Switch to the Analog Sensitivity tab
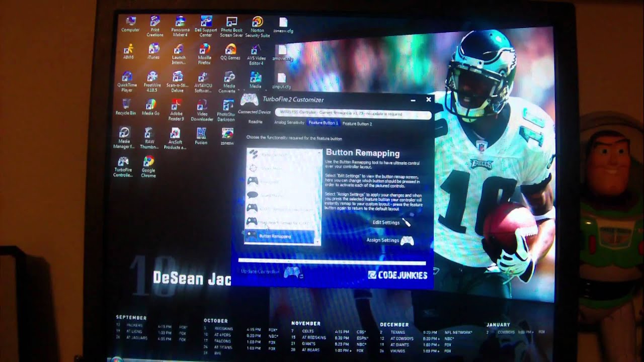The width and height of the screenshot is (644, 362). point(289,123)
